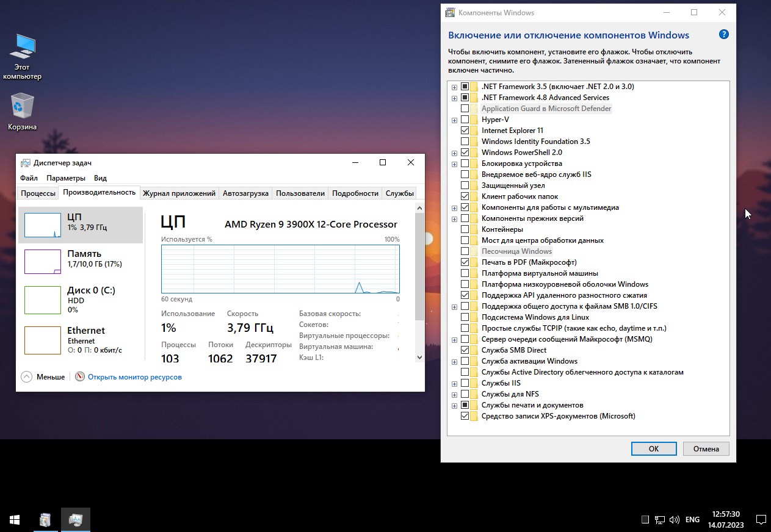Click the Контейнеры folder icon
The width and height of the screenshot is (771, 532).
(x=474, y=229)
